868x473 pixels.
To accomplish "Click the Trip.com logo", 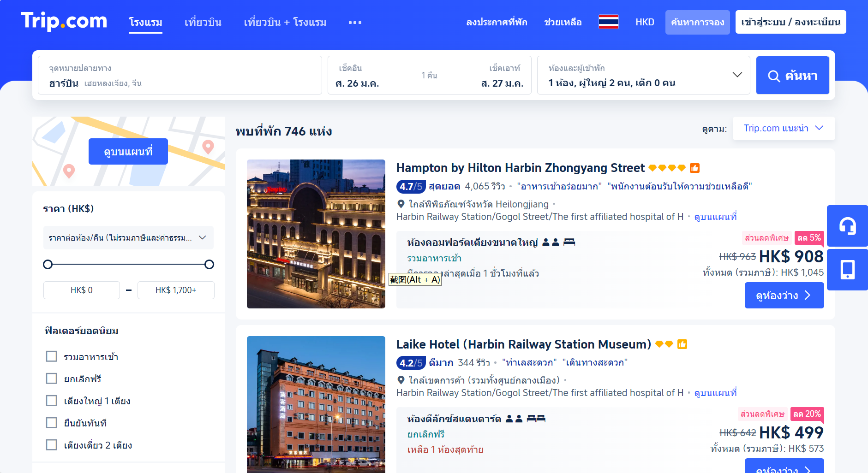I will [64, 21].
